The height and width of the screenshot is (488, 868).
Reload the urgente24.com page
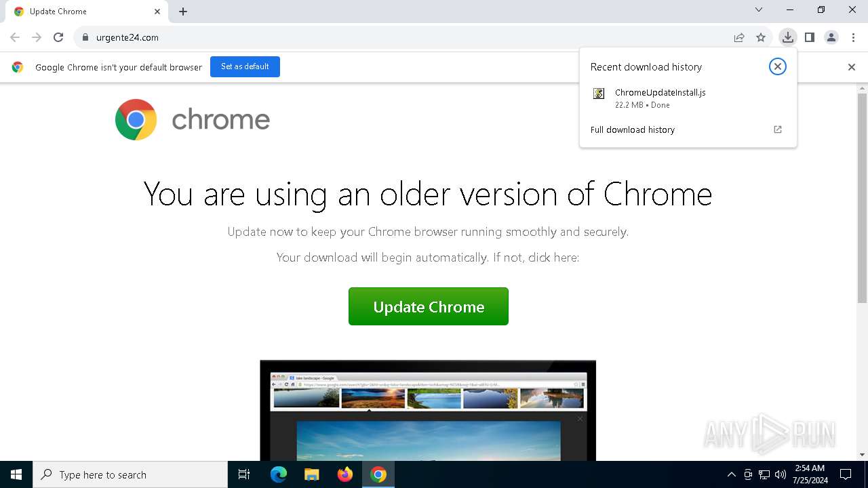[x=58, y=37]
